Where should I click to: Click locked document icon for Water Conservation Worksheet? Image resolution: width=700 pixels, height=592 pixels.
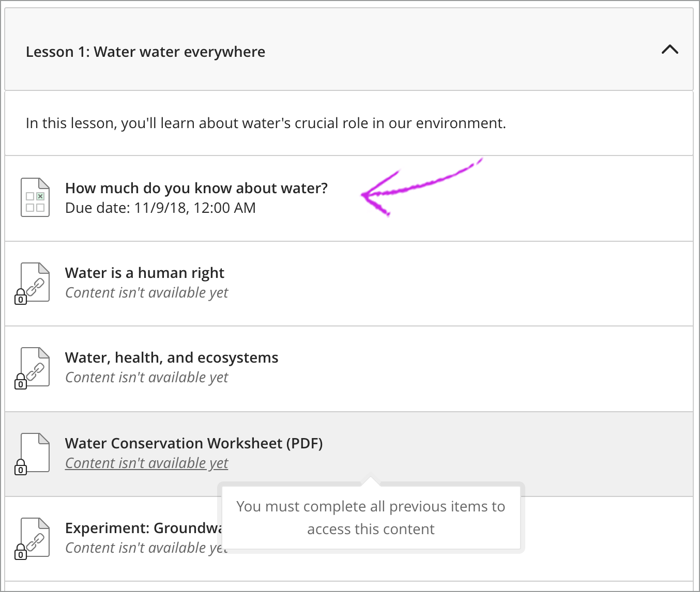[33, 454]
